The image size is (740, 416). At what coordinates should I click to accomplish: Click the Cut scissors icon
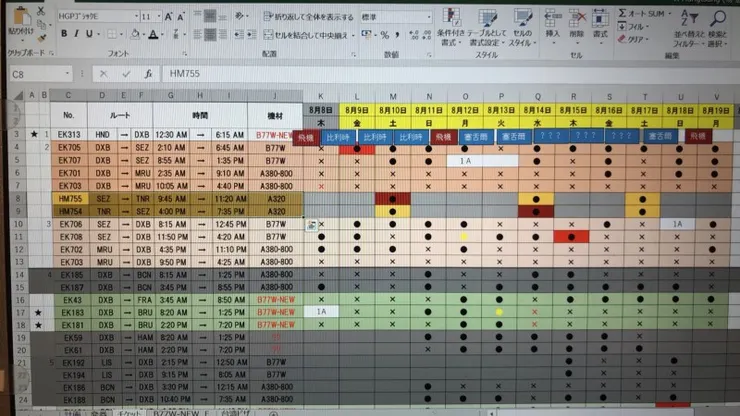[41, 10]
